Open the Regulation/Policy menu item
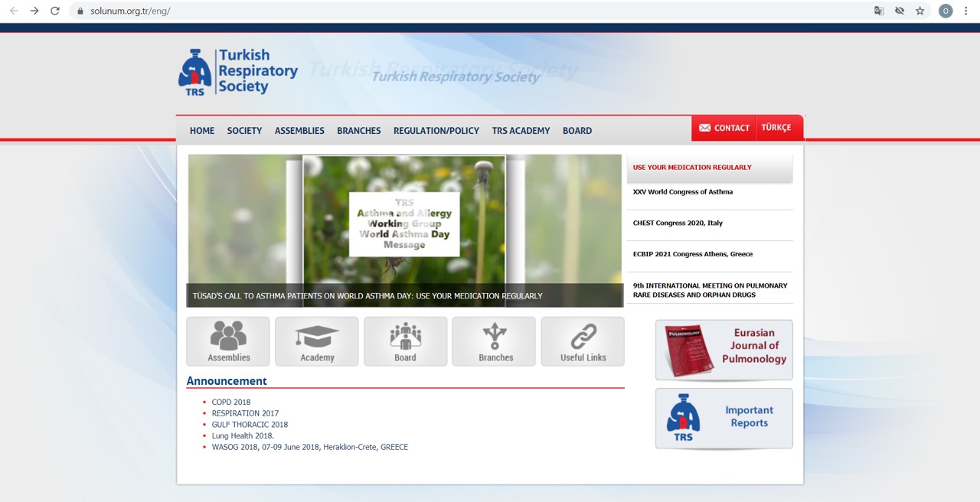Screen dimensions: 980x502 point(436,131)
